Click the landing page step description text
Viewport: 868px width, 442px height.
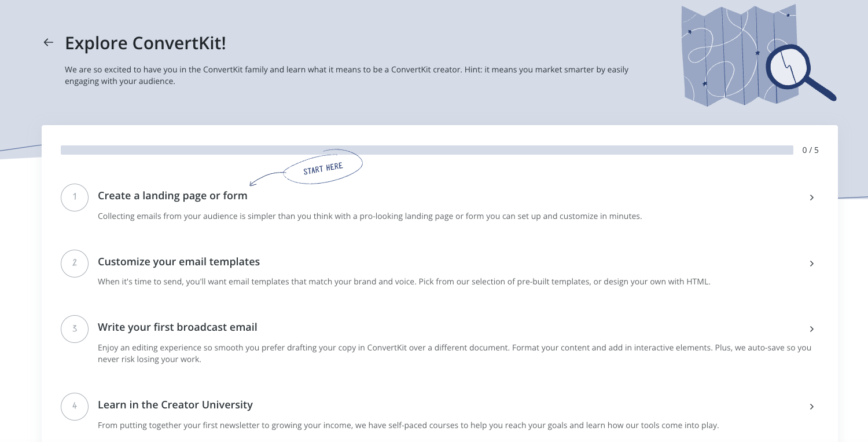click(x=370, y=217)
